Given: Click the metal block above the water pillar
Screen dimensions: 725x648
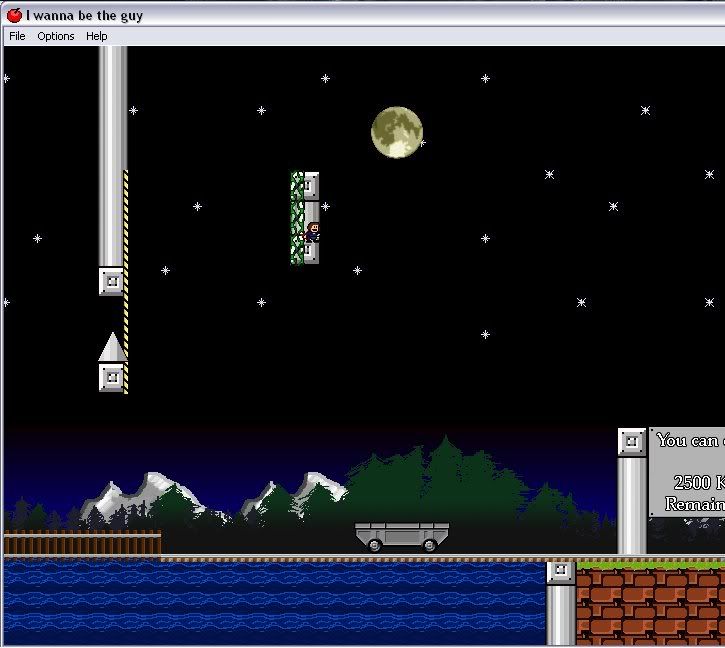Looking at the screenshot, I should pyautogui.click(x=560, y=573).
